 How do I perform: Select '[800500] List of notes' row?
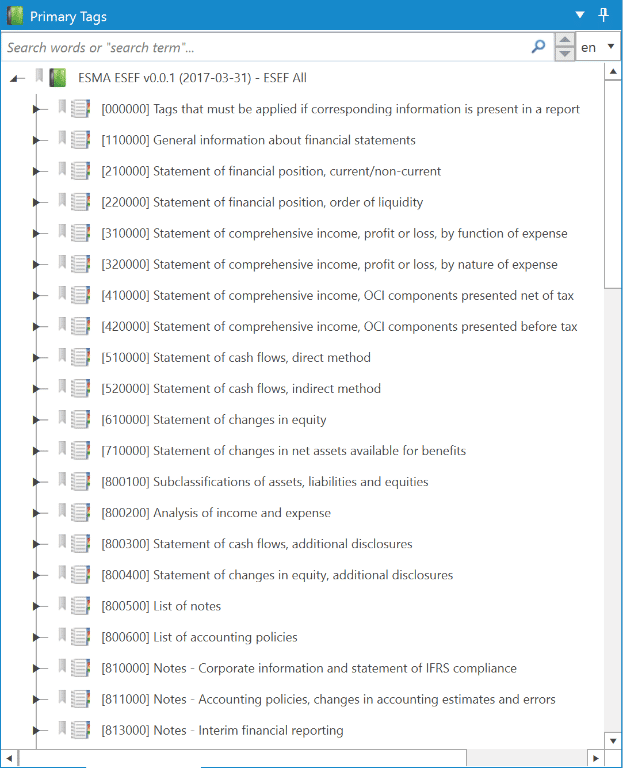[x=161, y=606]
